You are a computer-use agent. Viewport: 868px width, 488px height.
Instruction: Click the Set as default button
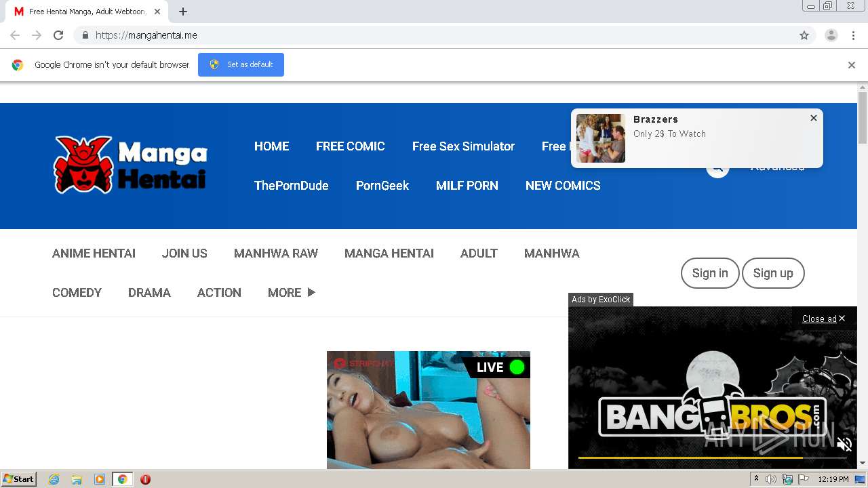(241, 64)
